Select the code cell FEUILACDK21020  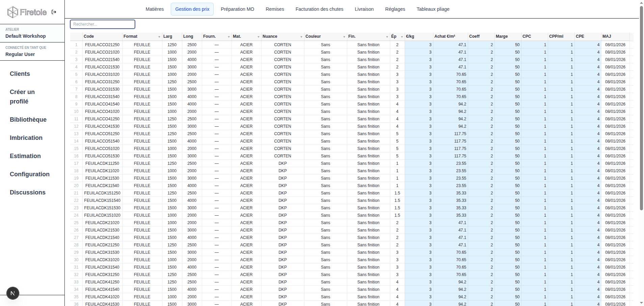(x=102, y=223)
